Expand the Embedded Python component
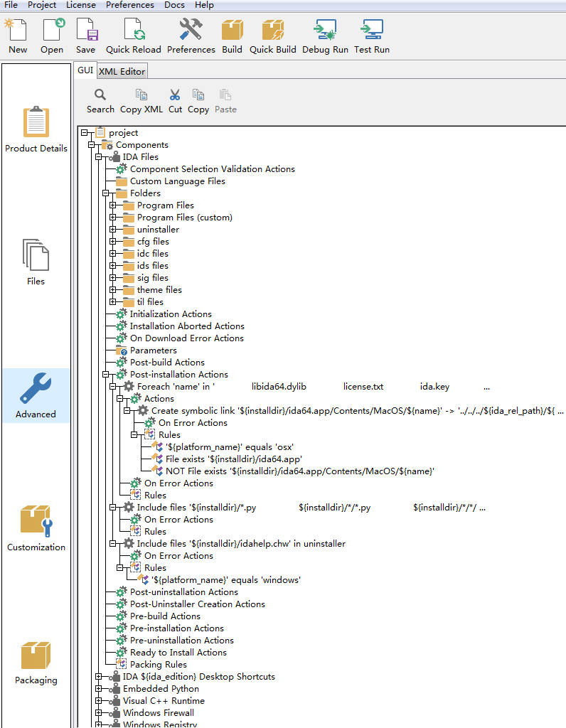 pyautogui.click(x=98, y=688)
